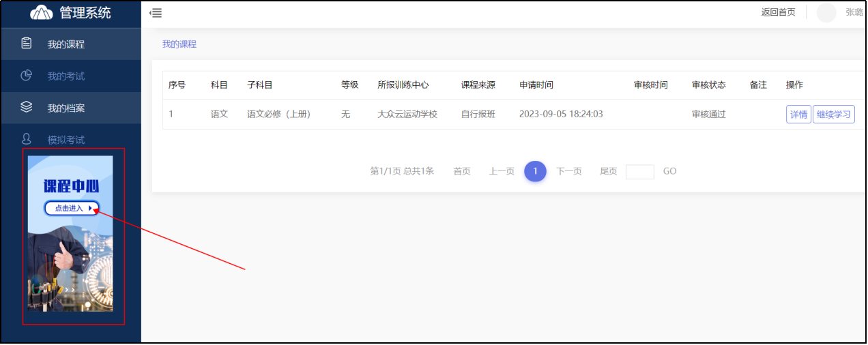
Task: Click the 点击进入 button on the banner
Action: (x=72, y=209)
